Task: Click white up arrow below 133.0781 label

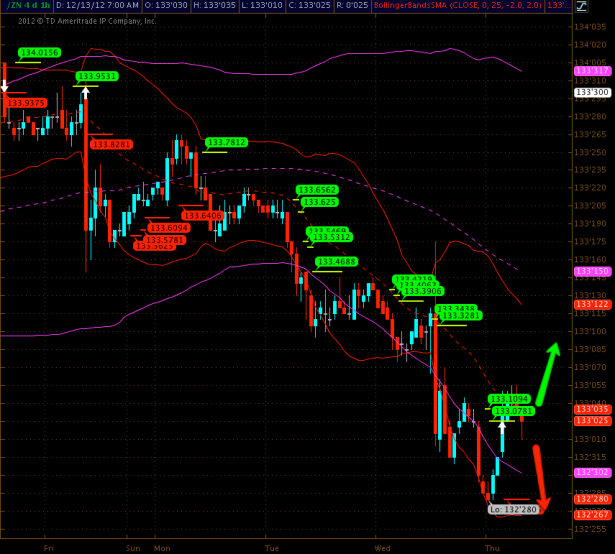Action: coord(502,424)
